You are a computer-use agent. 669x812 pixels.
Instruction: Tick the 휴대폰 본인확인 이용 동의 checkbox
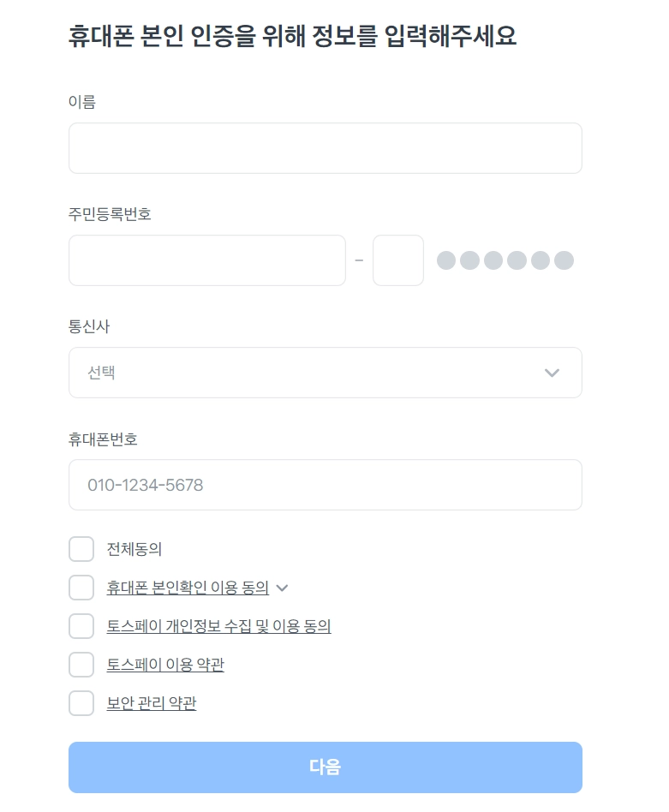(x=81, y=588)
